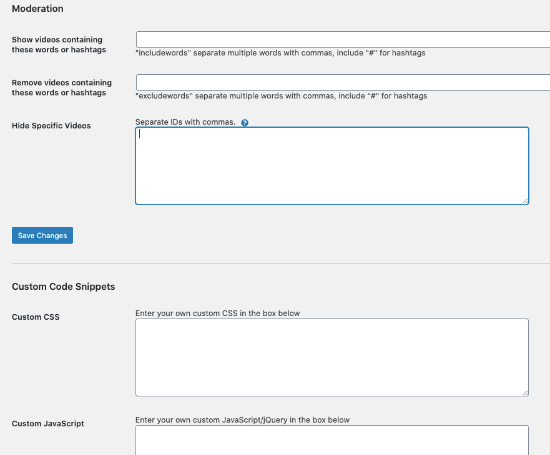Image resolution: width=550 pixels, height=455 pixels.
Task: Click inside the Custom CSS text area
Action: click(332, 357)
